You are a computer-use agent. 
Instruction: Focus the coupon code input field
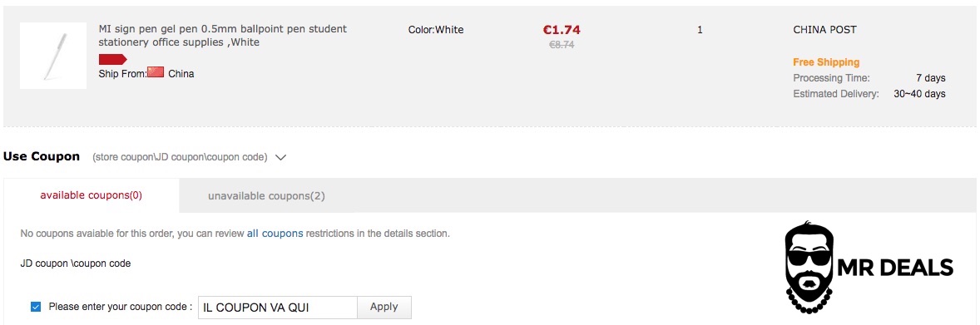coord(278,308)
